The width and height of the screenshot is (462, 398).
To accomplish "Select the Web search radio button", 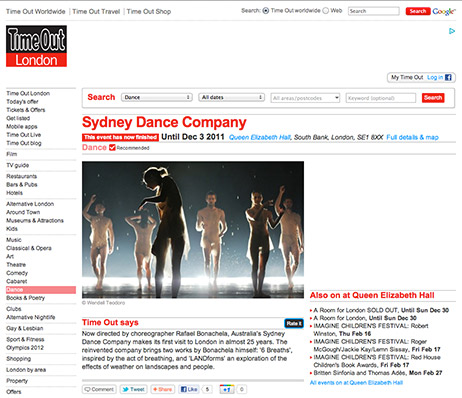I will click(326, 11).
